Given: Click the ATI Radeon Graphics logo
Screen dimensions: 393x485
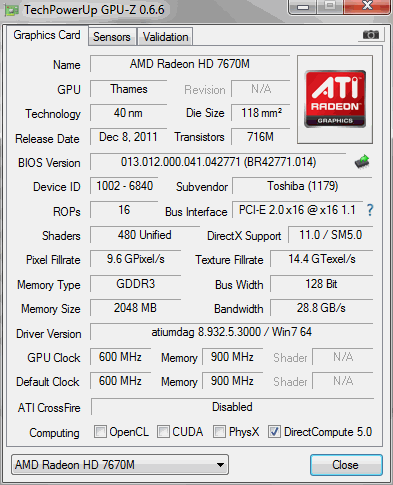Looking at the screenshot, I should click(335, 99).
